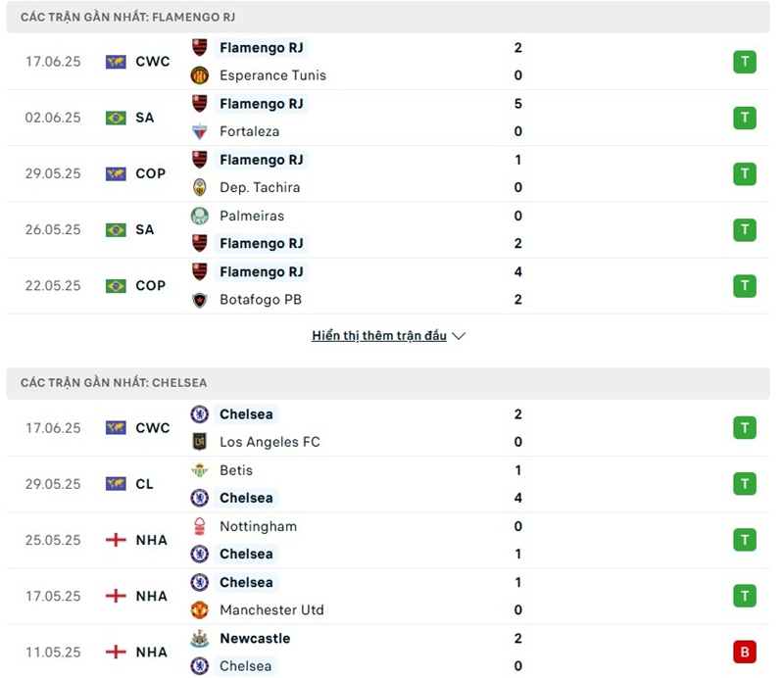784x678 pixels.
Task: Open the Palmeiras vs Flamengo RJ match row
Action: 392,229
